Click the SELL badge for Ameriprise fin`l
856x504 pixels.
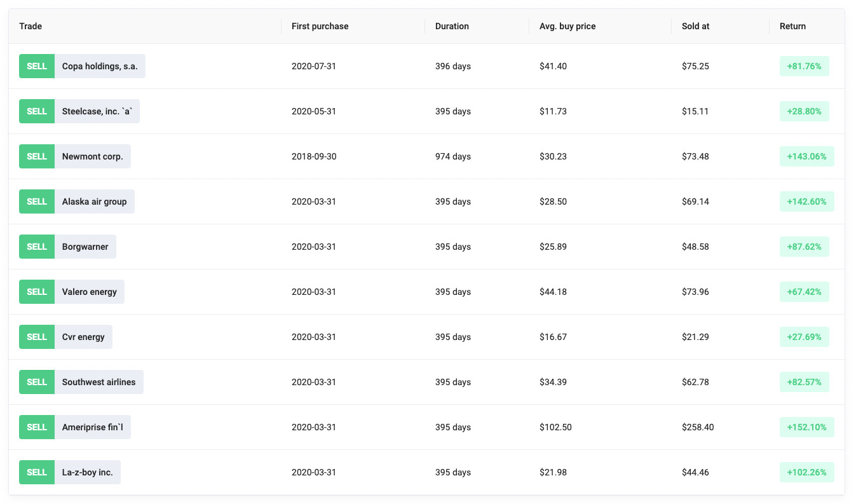37,427
